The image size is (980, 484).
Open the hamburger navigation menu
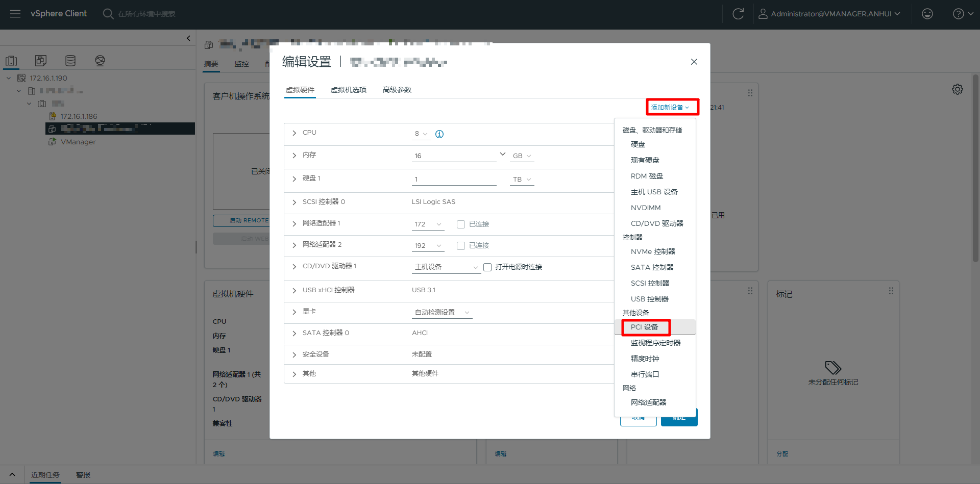pyautogui.click(x=15, y=14)
